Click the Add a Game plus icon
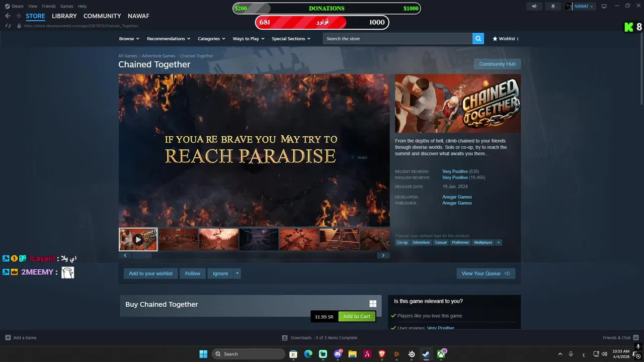 pyautogui.click(x=8, y=338)
